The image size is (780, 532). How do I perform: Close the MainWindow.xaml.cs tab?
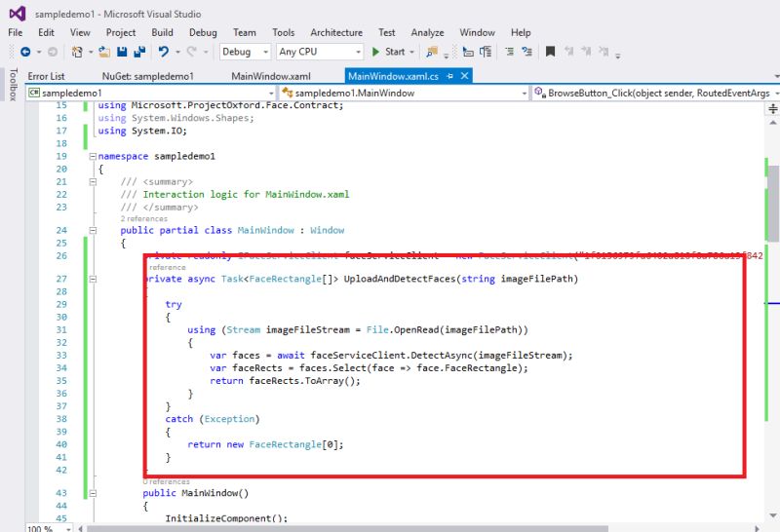pyautogui.click(x=465, y=76)
